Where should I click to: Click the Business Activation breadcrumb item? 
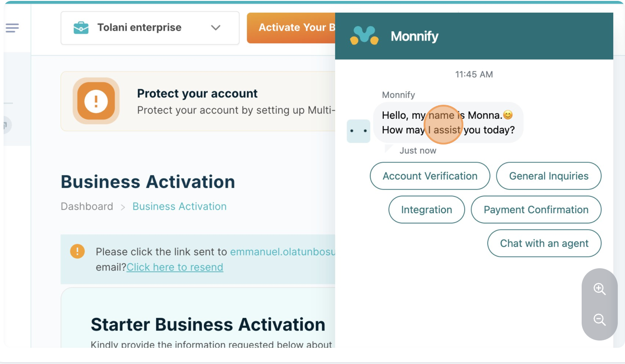point(179,206)
